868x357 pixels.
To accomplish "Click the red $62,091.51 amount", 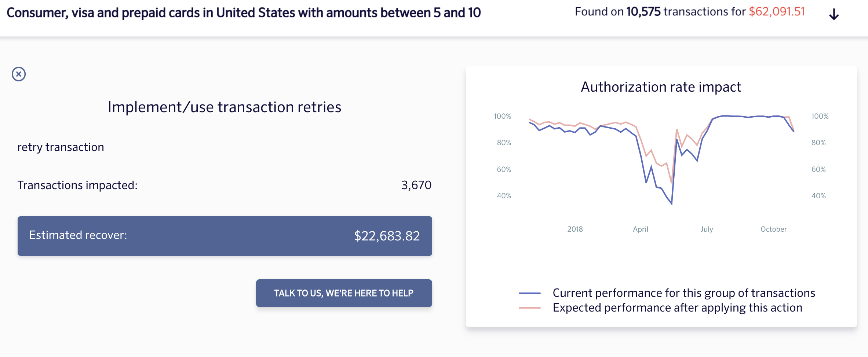I will (x=777, y=12).
